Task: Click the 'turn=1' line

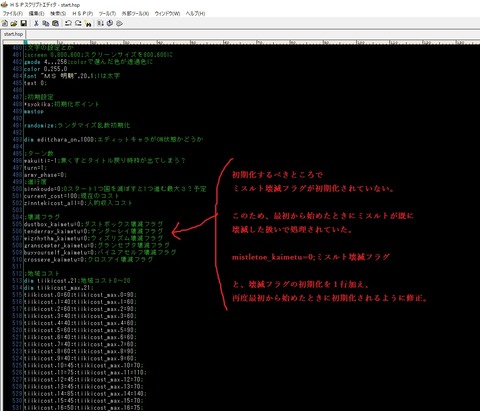Action: click(x=35, y=168)
